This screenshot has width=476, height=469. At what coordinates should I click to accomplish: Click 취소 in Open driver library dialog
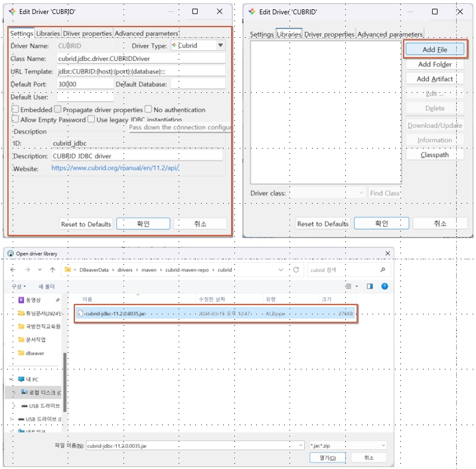point(369,458)
